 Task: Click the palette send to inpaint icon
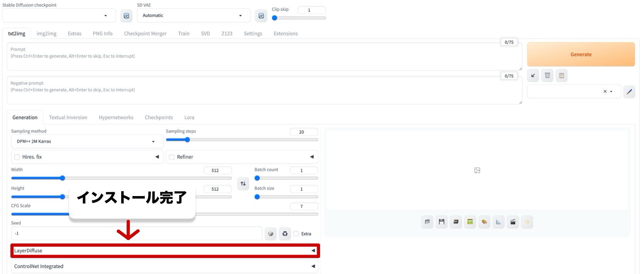click(484, 222)
